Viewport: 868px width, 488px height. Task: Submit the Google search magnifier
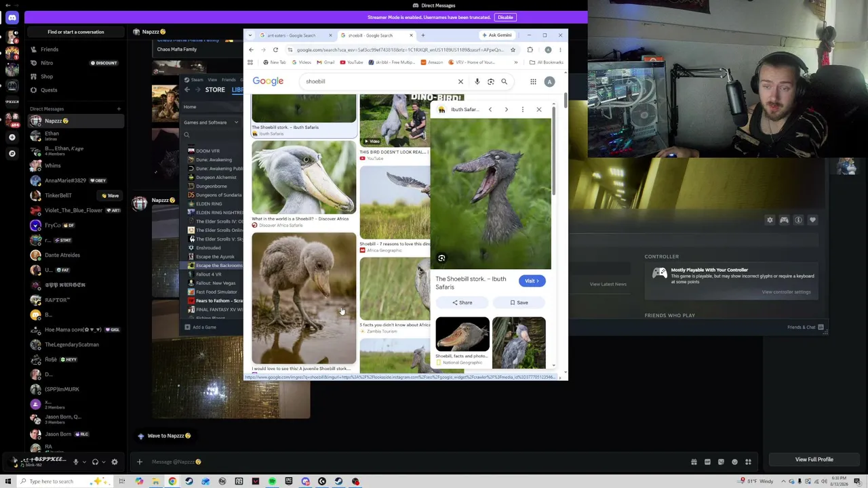pos(504,81)
